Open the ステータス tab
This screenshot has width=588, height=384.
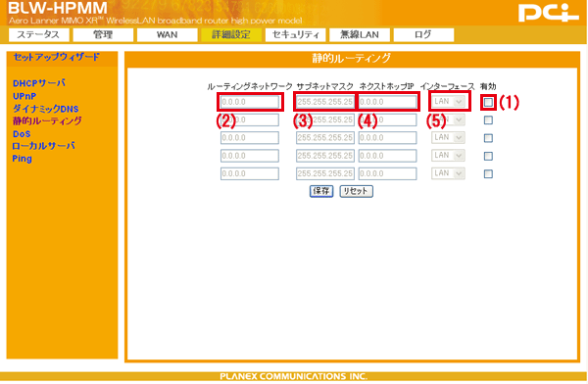click(39, 34)
